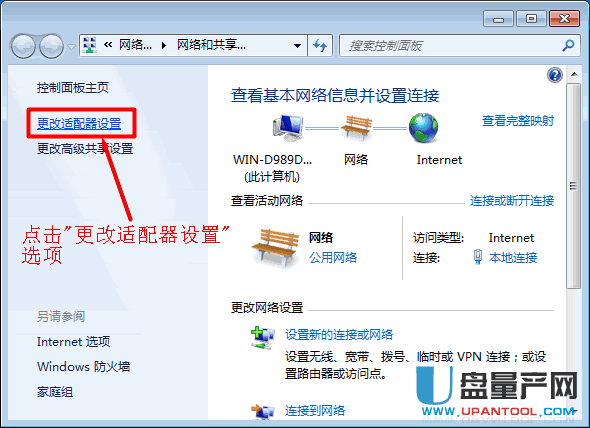This screenshot has height=428, width=590.
Task: Go back with the Back navigation button
Action: [x=23, y=46]
